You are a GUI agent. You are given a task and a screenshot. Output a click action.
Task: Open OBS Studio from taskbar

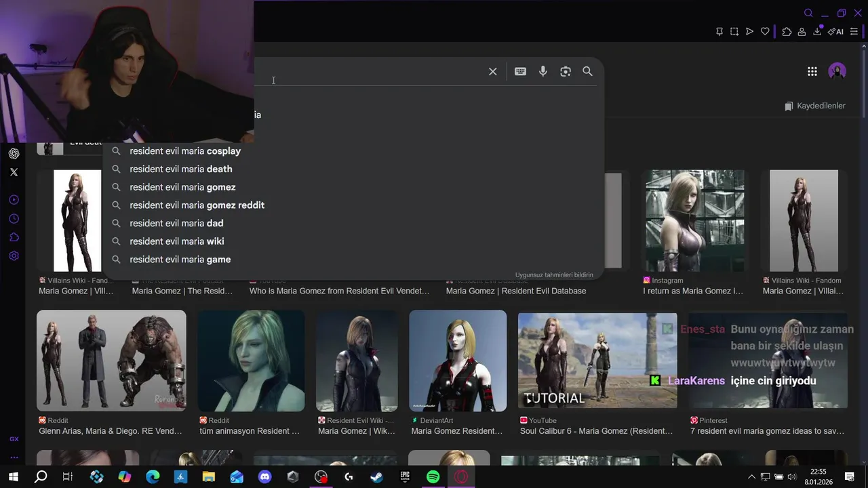coord(321,477)
